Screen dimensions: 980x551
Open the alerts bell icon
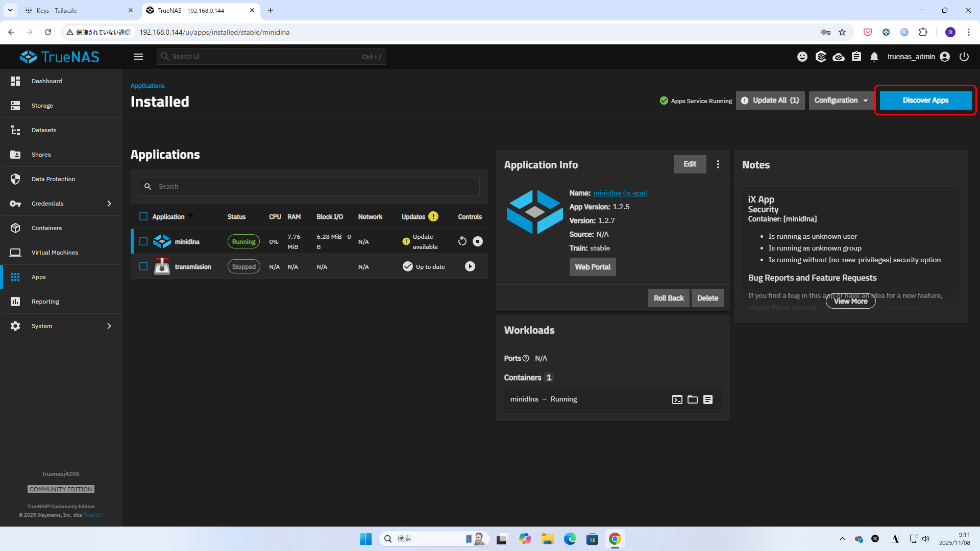[x=874, y=57]
